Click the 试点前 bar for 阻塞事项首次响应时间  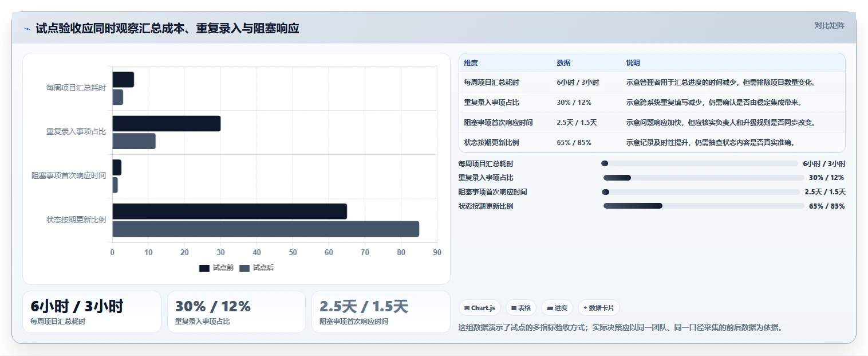[x=117, y=167]
